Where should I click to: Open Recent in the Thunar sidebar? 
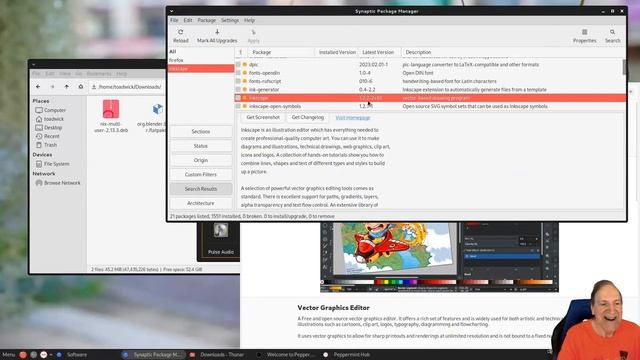pos(48,136)
